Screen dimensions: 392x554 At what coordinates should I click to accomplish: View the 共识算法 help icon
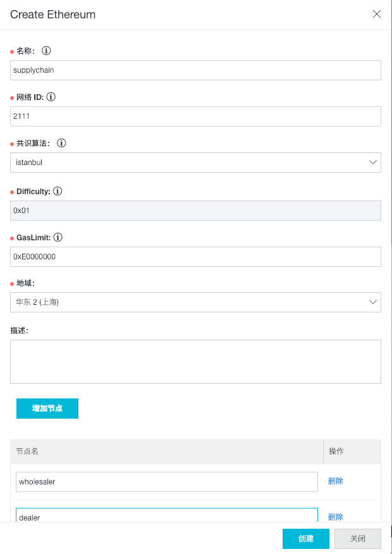pyautogui.click(x=61, y=143)
